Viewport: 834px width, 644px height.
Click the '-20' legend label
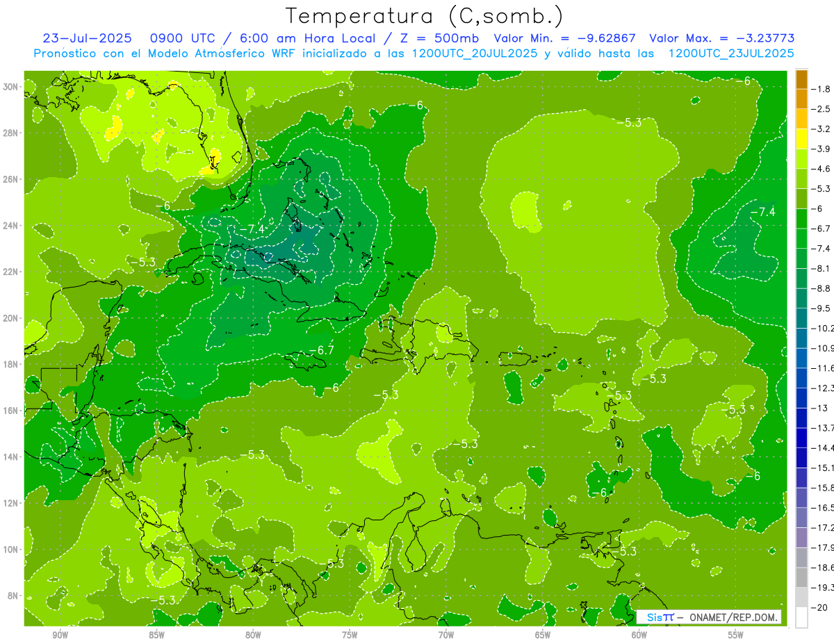820,607
